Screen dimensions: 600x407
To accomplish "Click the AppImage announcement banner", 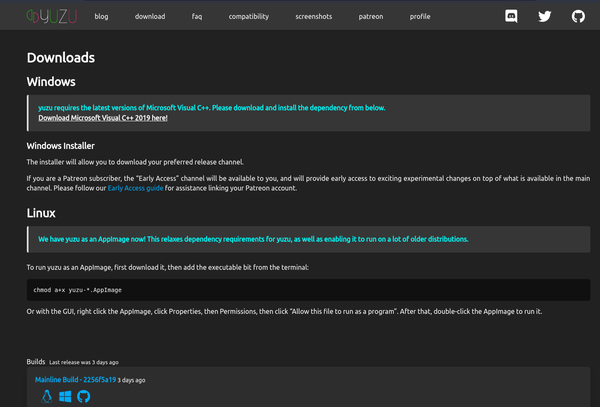I will 308,239.
